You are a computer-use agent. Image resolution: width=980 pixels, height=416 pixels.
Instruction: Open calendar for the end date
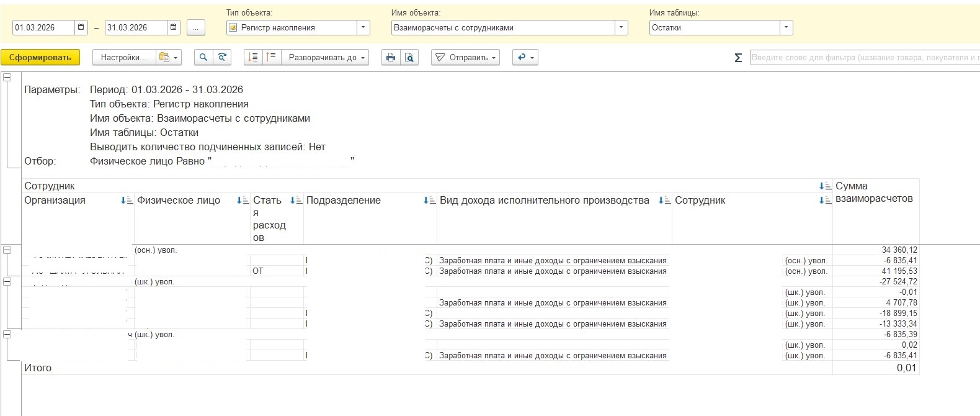coord(174,27)
